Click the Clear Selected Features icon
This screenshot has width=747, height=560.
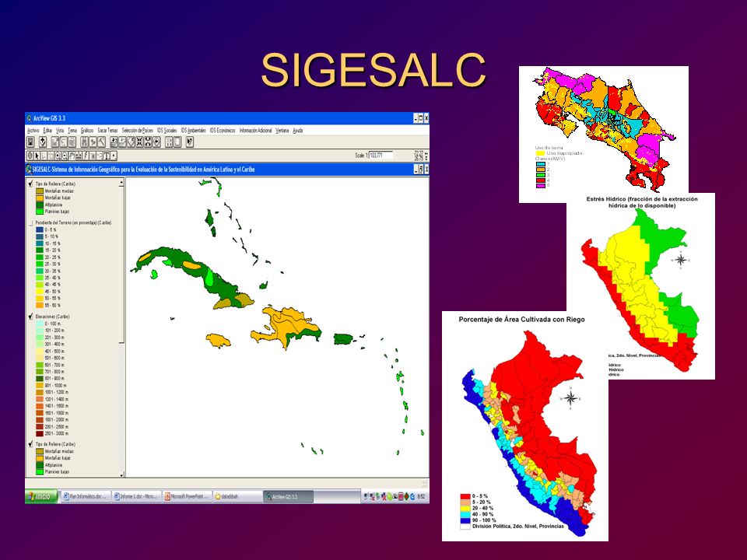177,142
